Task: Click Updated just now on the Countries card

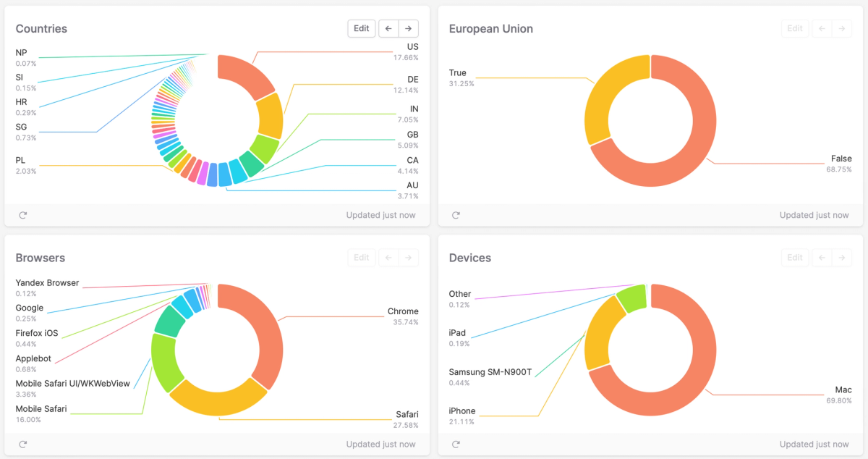Action: pos(381,214)
